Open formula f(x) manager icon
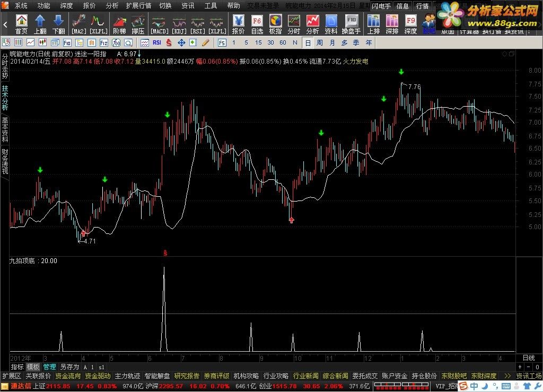543x392 pixels. 116,42
